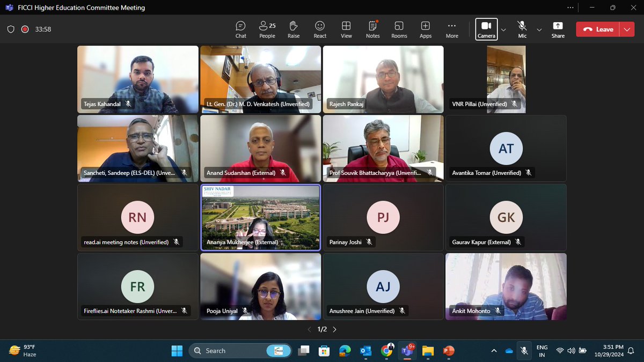Click the name label Rajesh Pankaj
Image resolution: width=644 pixels, height=362 pixels.
pyautogui.click(x=347, y=104)
